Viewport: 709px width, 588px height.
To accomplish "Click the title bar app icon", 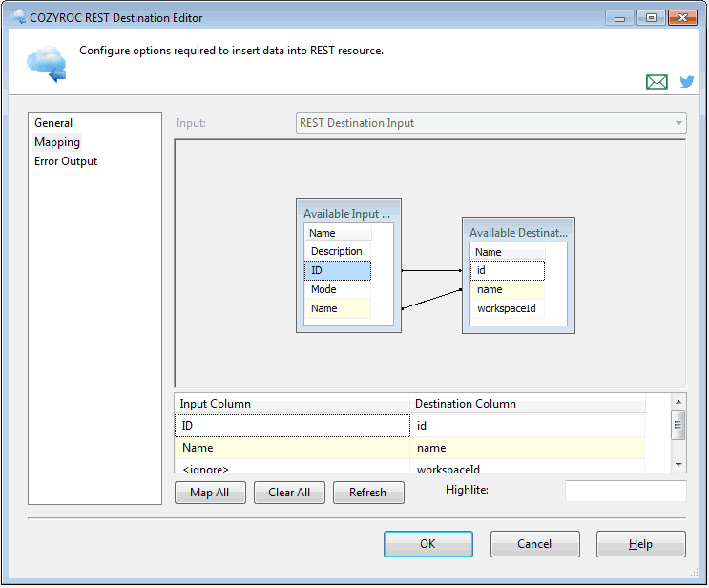I will point(18,17).
